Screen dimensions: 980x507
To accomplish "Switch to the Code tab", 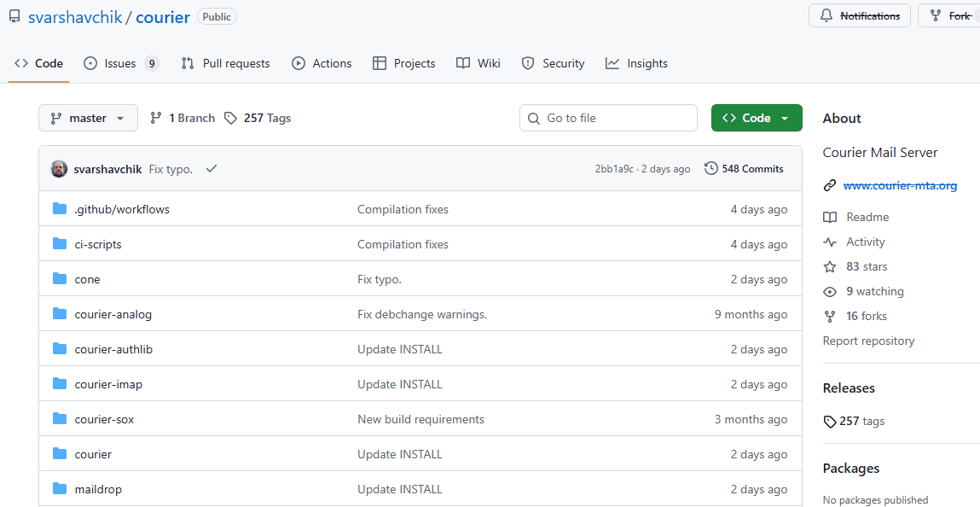I will (38, 62).
